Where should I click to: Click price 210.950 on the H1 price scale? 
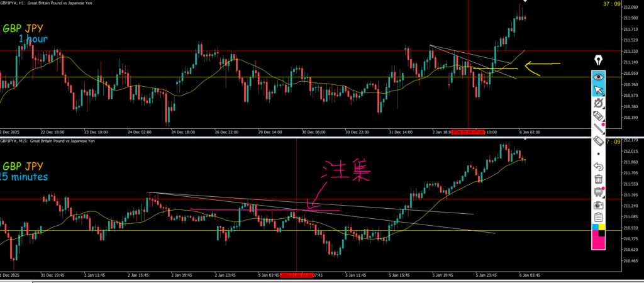click(x=630, y=74)
